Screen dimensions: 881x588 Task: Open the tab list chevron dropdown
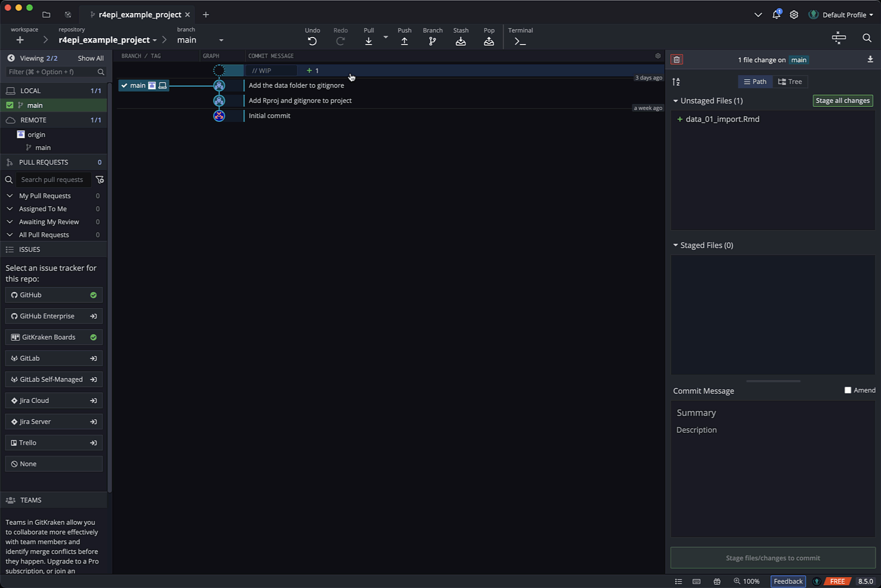758,15
